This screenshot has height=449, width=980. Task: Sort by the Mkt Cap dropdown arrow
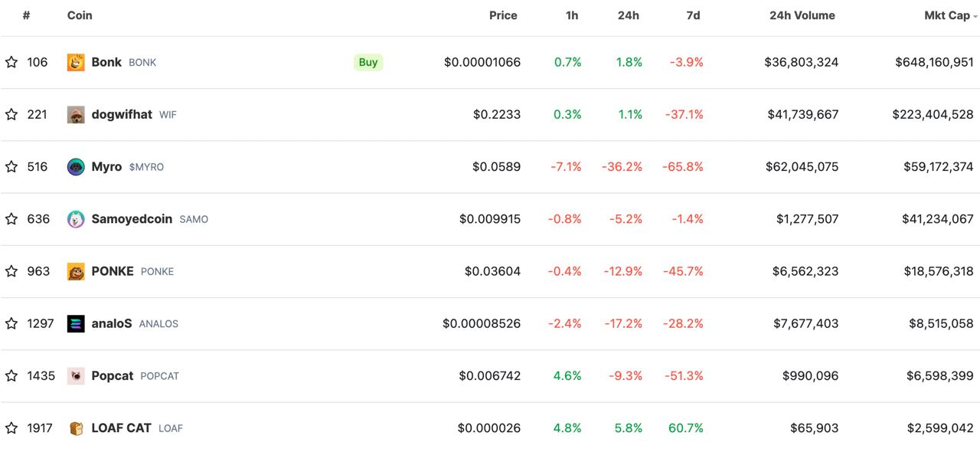pos(975,16)
